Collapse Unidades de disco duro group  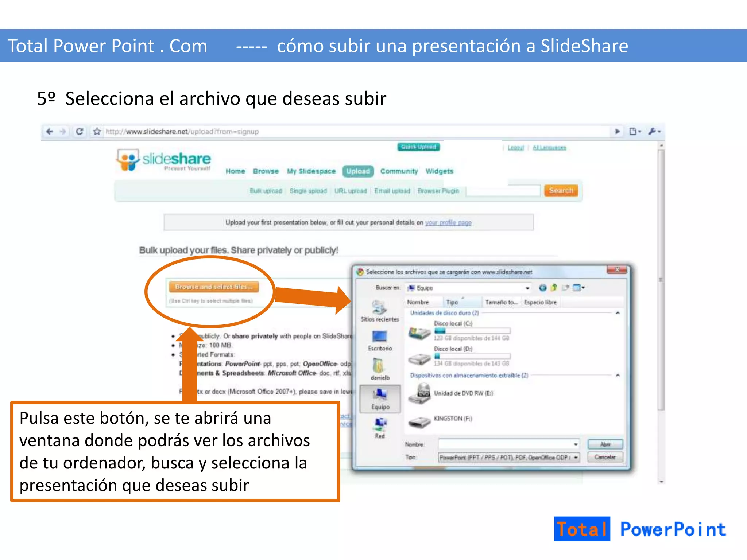pos(618,313)
